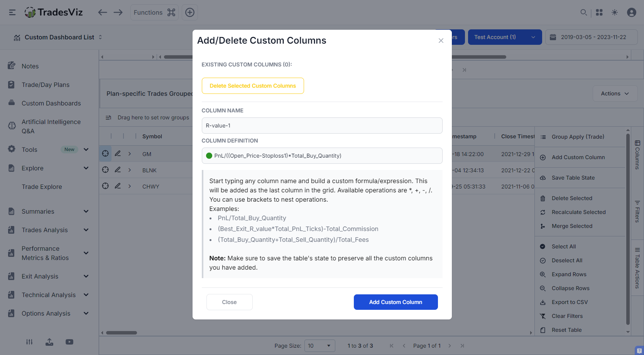Click the Close button in the dialog

(x=229, y=302)
